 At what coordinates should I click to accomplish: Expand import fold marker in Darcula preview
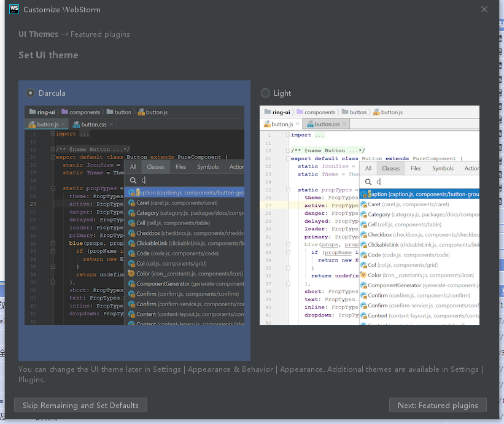click(x=53, y=134)
